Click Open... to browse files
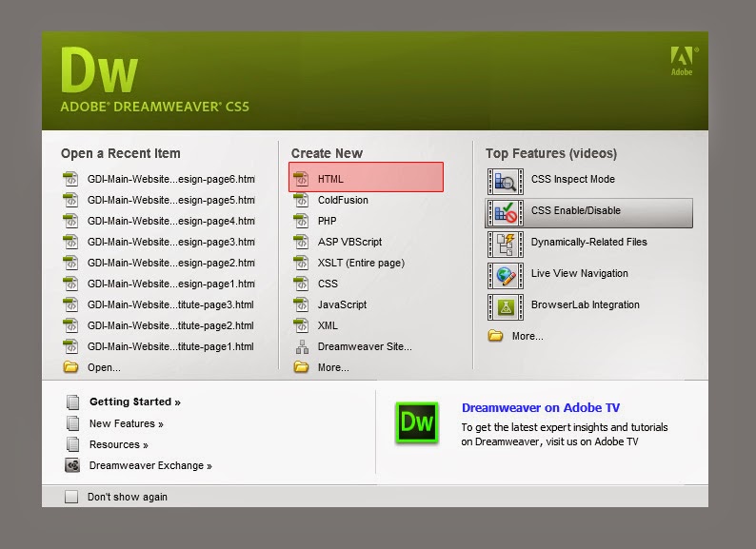This screenshot has width=756, height=549. tap(104, 367)
